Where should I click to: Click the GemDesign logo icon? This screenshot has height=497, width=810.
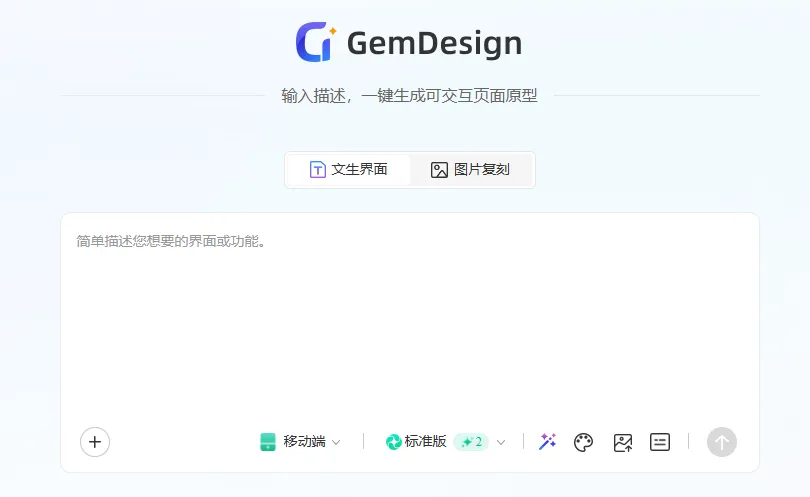point(315,43)
